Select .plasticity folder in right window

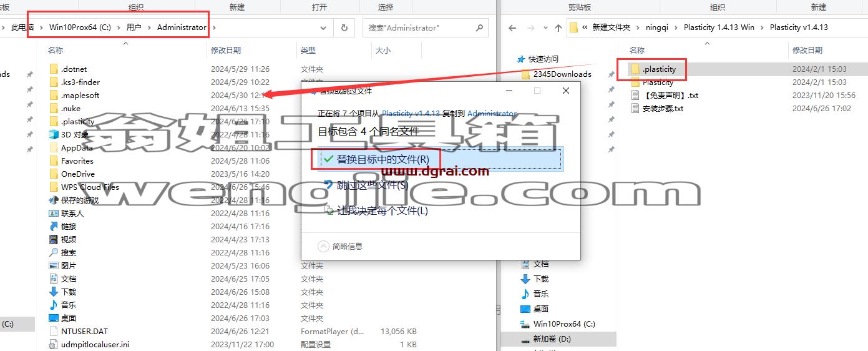(x=659, y=69)
